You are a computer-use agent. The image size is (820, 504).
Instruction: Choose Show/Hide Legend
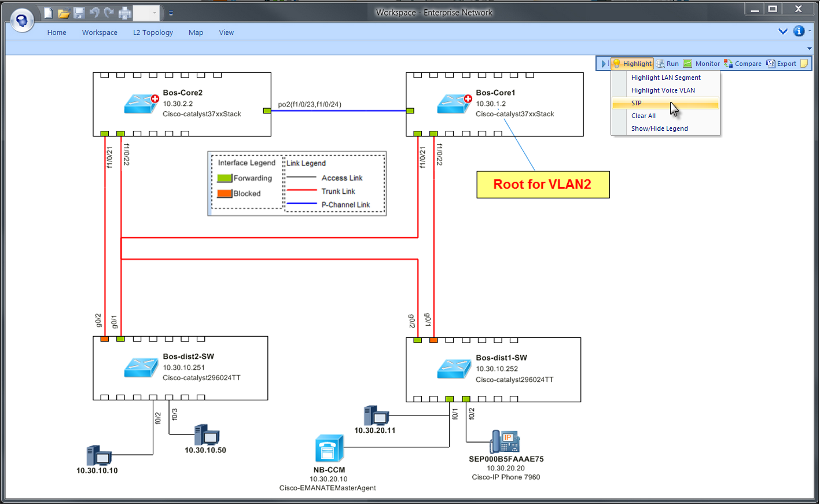coord(665,128)
